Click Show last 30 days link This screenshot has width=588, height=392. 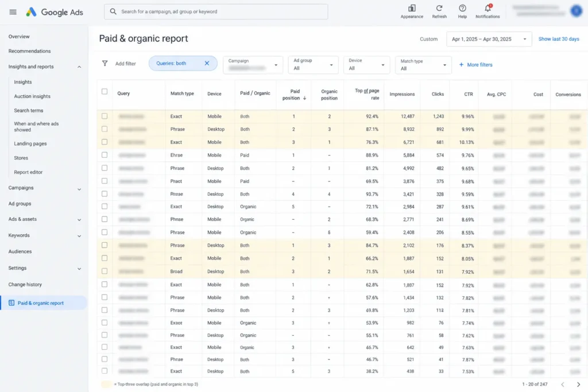pos(558,39)
